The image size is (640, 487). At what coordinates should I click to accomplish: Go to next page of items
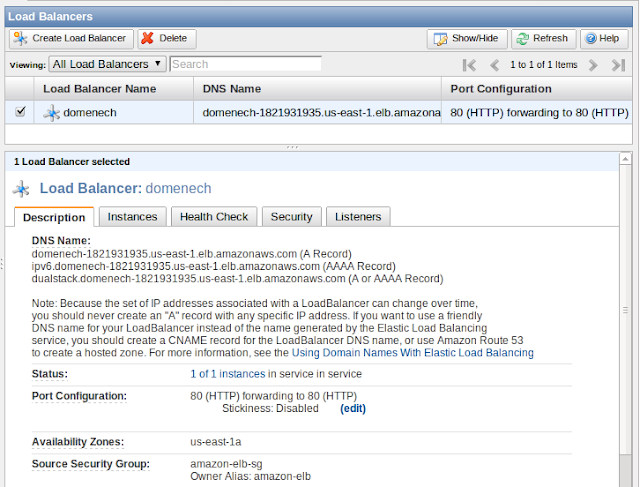coord(593,65)
